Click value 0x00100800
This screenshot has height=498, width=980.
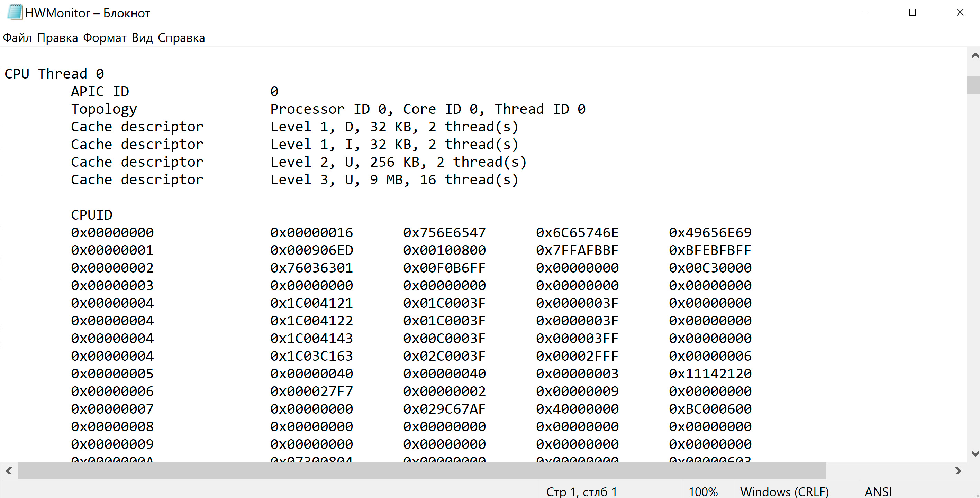point(444,250)
